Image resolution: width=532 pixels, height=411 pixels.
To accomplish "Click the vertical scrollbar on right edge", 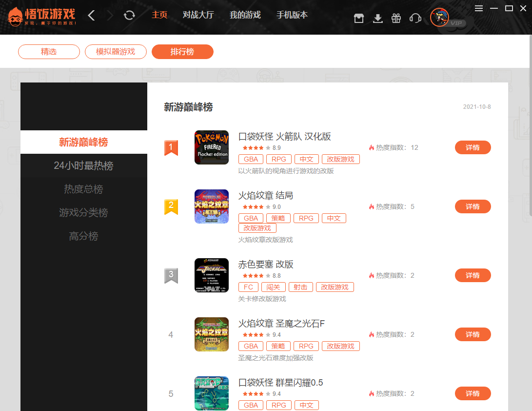I will click(x=531, y=125).
